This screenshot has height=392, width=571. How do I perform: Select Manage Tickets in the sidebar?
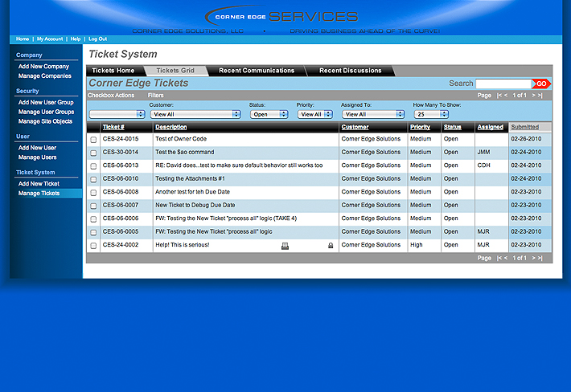click(39, 194)
